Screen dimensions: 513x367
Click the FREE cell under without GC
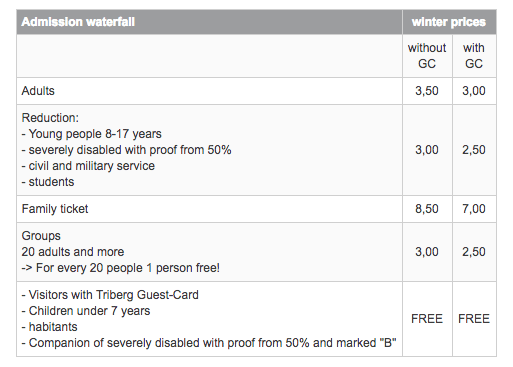point(427,319)
